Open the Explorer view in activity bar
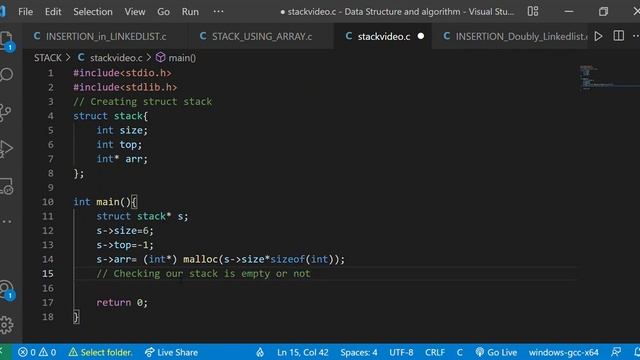 [x=7, y=41]
